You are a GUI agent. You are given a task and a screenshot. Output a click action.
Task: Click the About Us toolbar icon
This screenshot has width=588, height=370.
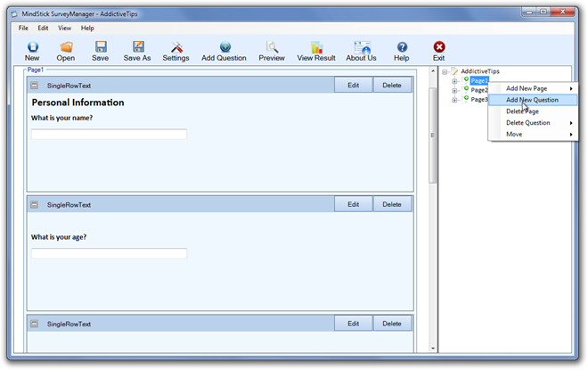pyautogui.click(x=362, y=47)
